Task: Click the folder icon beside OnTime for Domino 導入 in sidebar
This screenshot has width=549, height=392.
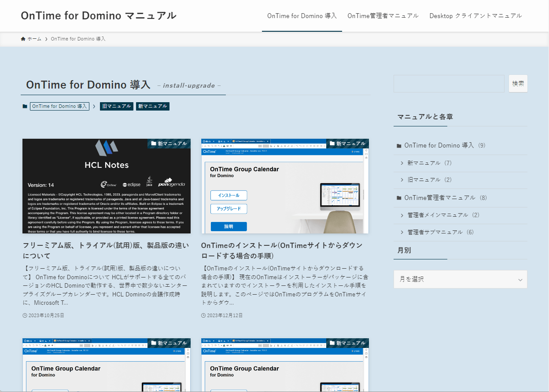Action: (399, 145)
